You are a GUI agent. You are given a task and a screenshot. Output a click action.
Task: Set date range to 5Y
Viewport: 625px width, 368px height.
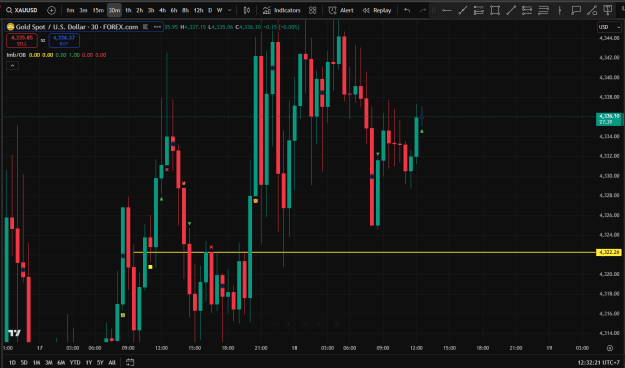[100, 362]
